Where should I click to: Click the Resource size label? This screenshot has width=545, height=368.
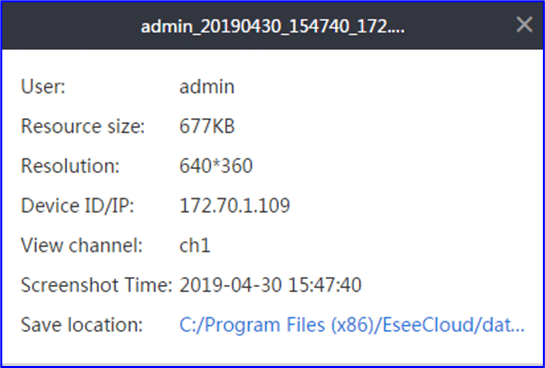click(x=83, y=126)
